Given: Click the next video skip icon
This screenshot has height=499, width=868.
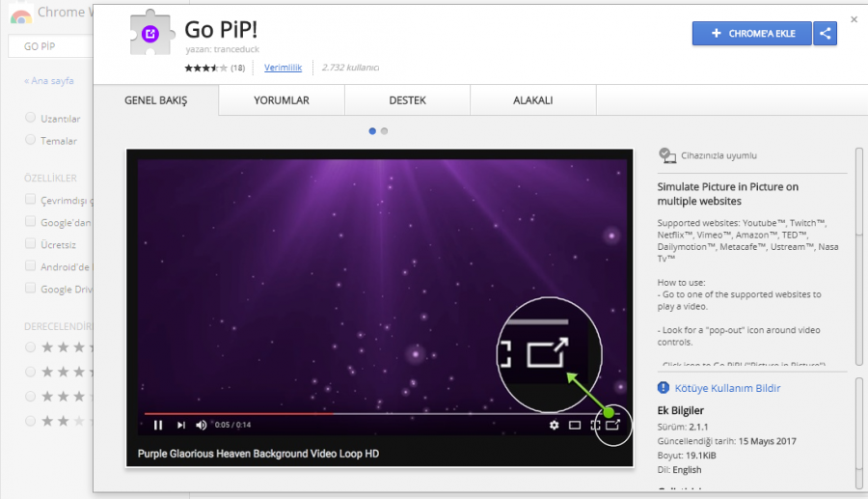Looking at the screenshot, I should pos(181,425).
